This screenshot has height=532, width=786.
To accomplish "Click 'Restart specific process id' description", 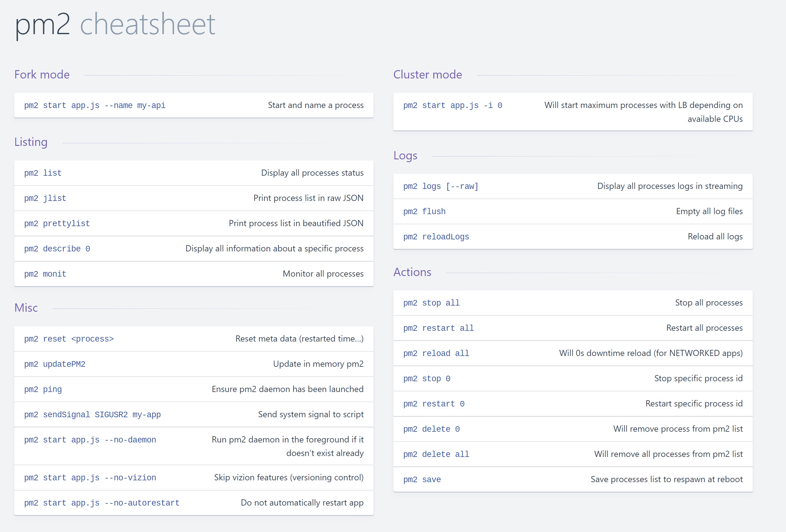I will click(x=694, y=403).
